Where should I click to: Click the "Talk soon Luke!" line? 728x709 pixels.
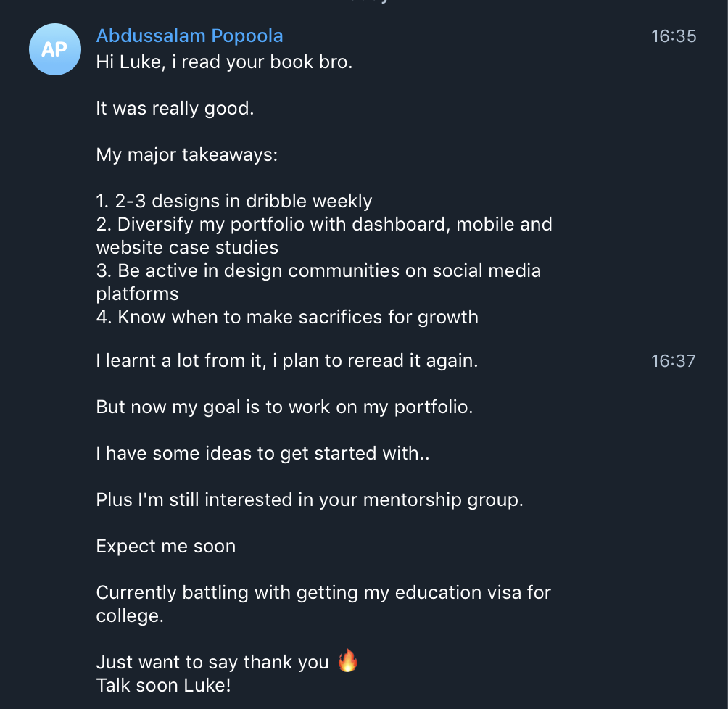coord(164,686)
